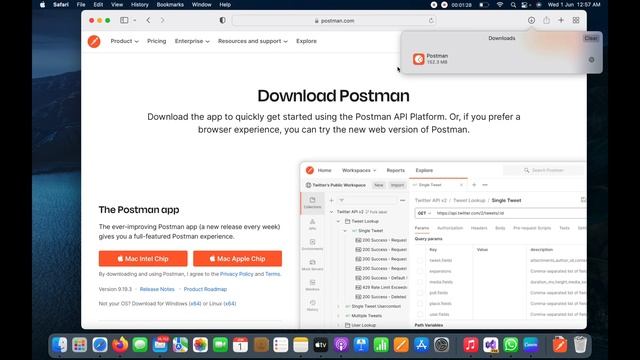Open the sidebar options chevron
This screenshot has width=640, height=360.
coord(134,20)
